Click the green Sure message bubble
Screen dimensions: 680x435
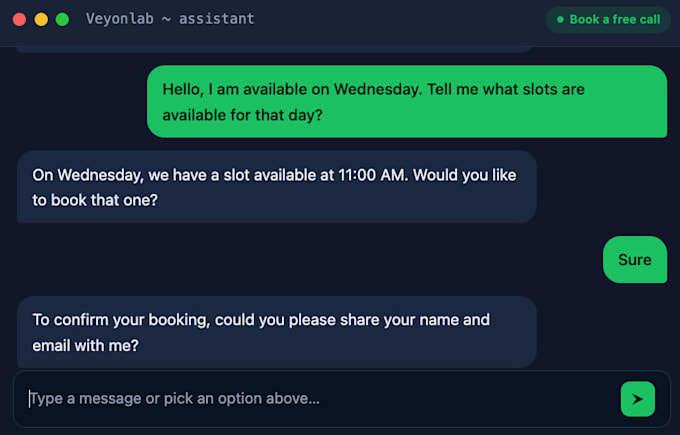pos(635,259)
